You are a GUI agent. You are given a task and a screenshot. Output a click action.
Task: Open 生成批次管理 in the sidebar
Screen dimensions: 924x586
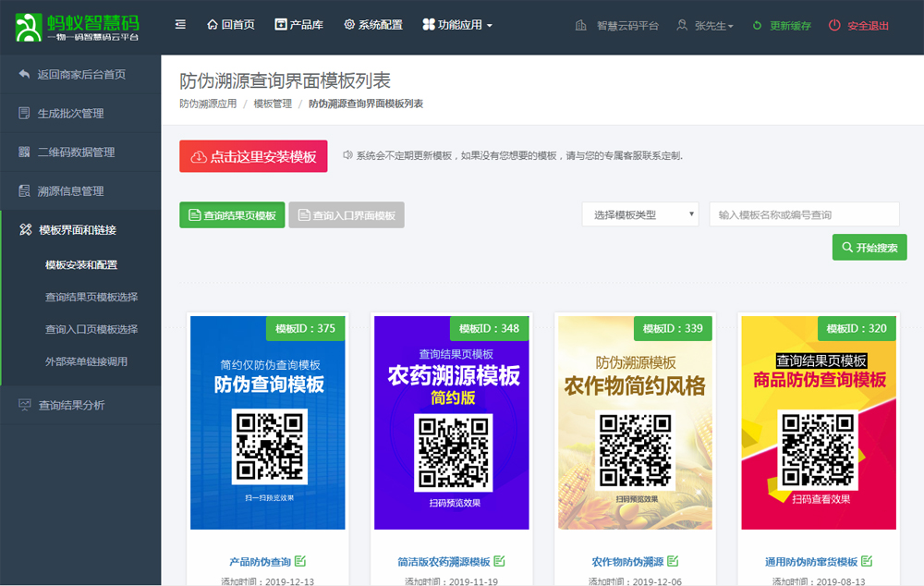click(x=80, y=113)
